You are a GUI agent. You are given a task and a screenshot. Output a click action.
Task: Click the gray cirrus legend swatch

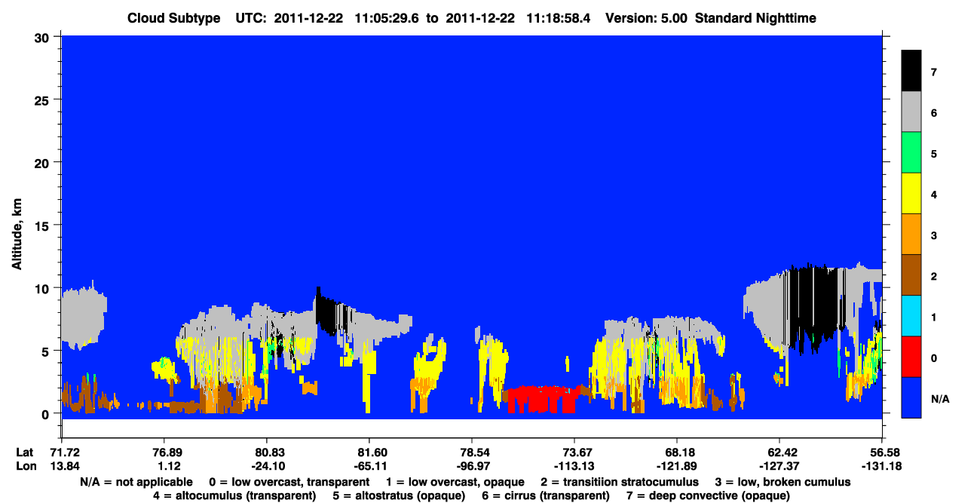911,112
